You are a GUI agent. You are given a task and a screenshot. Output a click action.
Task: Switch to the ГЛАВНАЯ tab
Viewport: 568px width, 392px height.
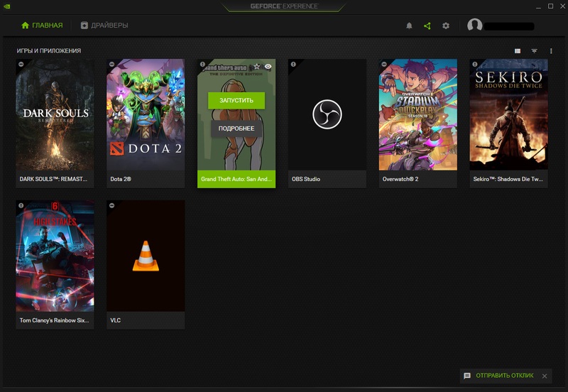pos(42,26)
